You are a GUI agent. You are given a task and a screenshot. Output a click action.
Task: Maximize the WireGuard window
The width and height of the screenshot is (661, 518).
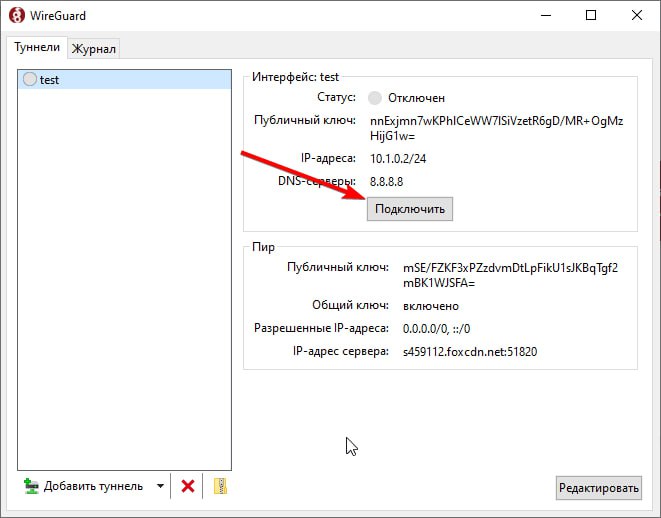click(x=591, y=16)
